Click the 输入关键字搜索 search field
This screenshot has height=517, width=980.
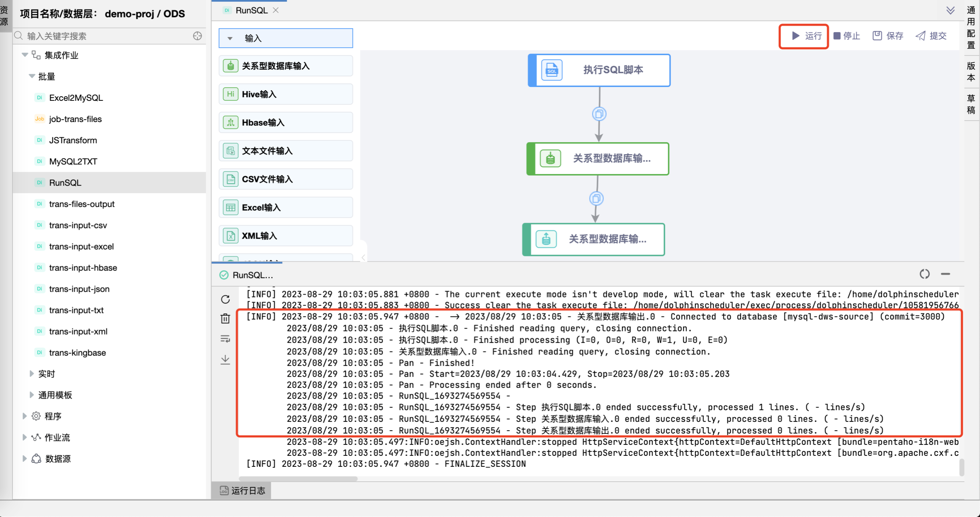[95, 36]
